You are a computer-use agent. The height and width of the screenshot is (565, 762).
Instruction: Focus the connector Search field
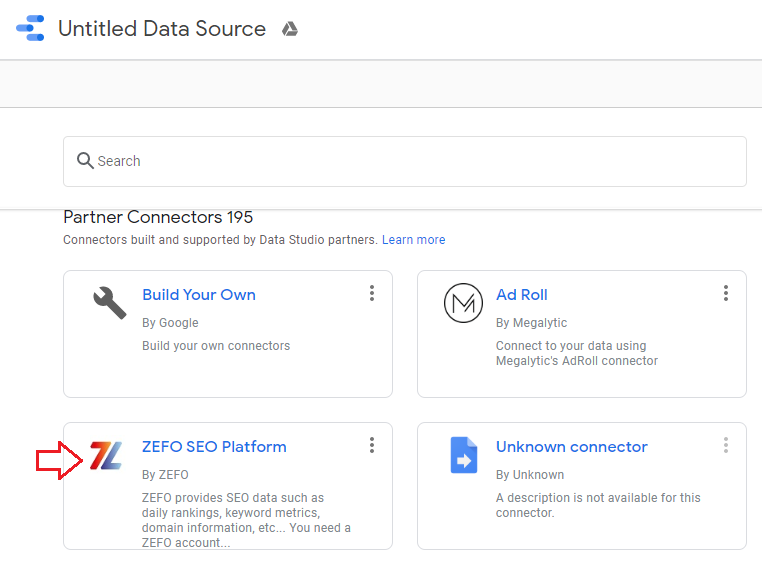[404, 161]
